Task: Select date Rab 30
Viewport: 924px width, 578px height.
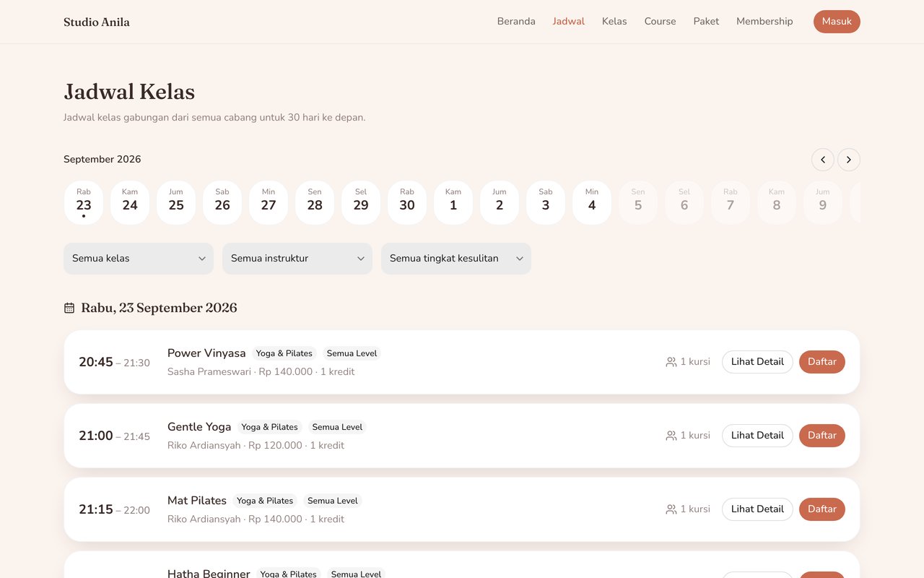Action: coord(407,202)
